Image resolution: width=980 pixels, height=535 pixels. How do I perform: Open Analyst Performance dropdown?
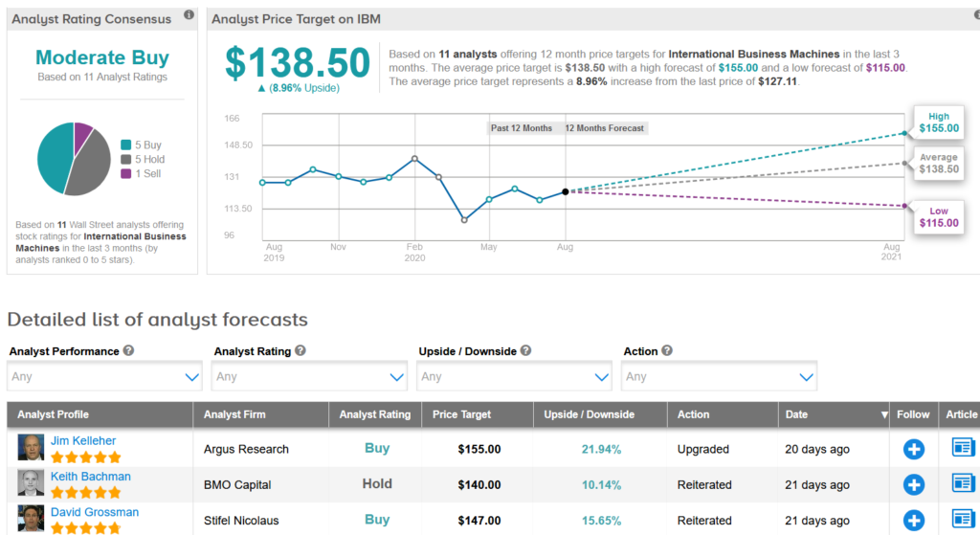pos(104,377)
